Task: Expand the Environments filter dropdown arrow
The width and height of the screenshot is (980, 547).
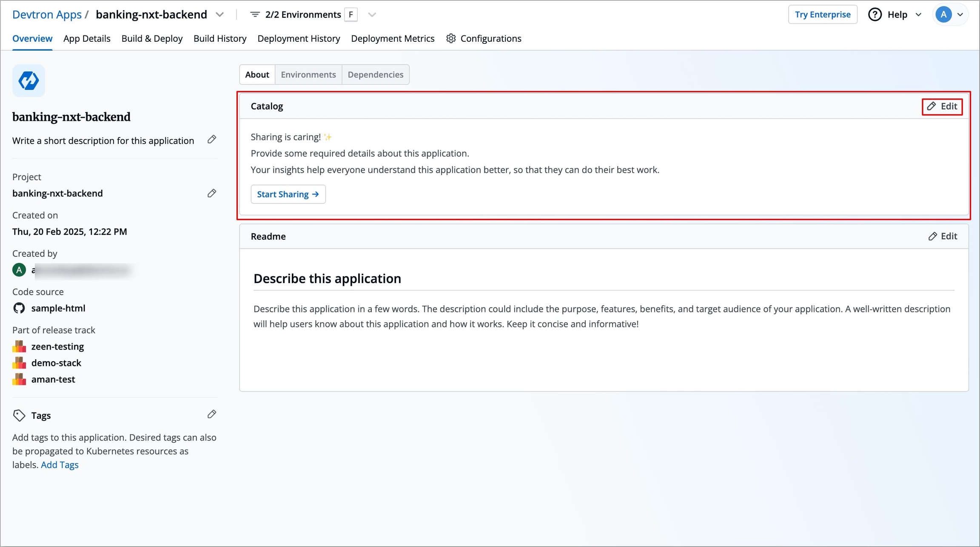Action: pyautogui.click(x=372, y=14)
